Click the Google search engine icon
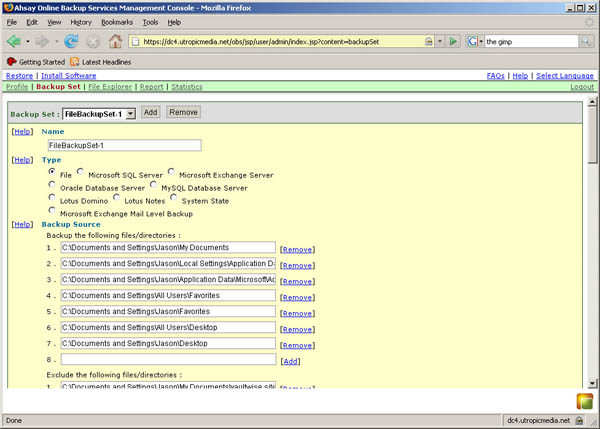600x429 pixels. [x=473, y=41]
